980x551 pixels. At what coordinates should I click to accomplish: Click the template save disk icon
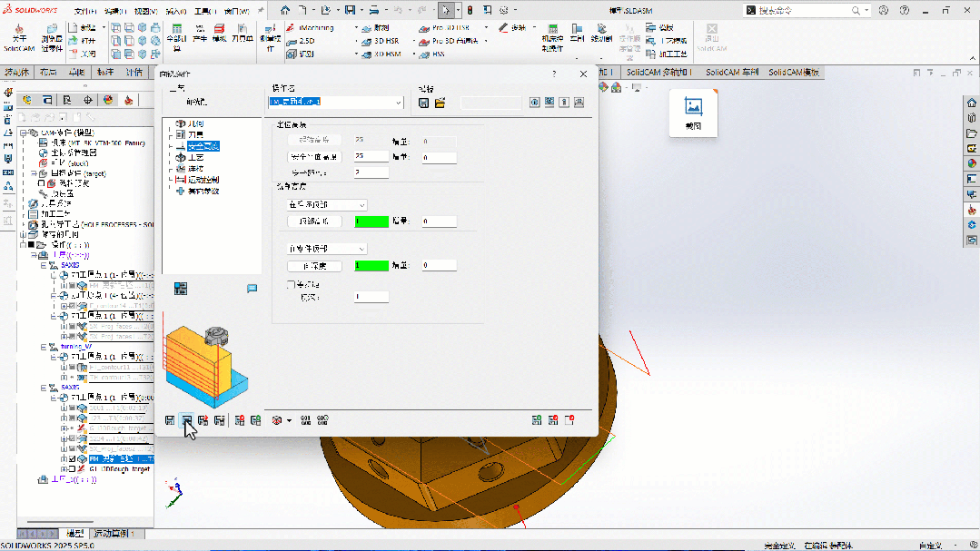point(424,103)
